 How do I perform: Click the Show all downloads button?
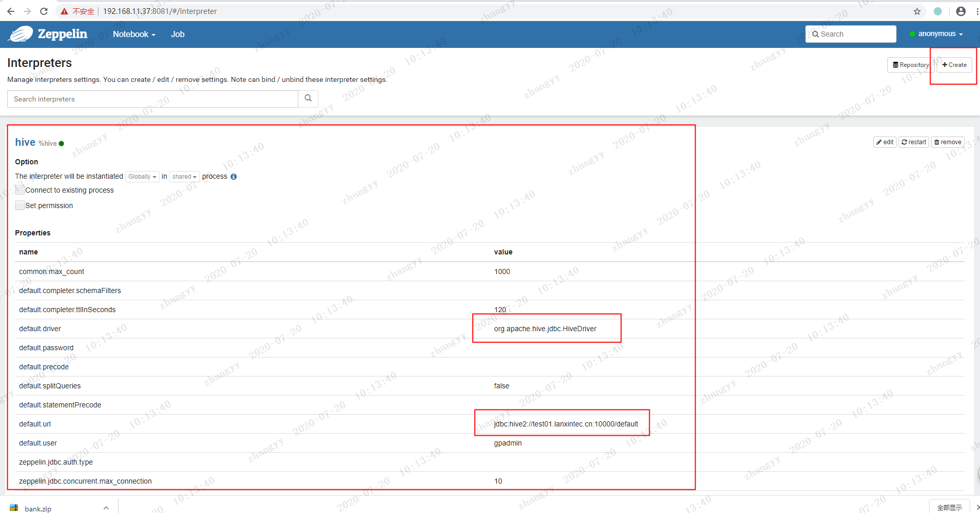(x=949, y=507)
